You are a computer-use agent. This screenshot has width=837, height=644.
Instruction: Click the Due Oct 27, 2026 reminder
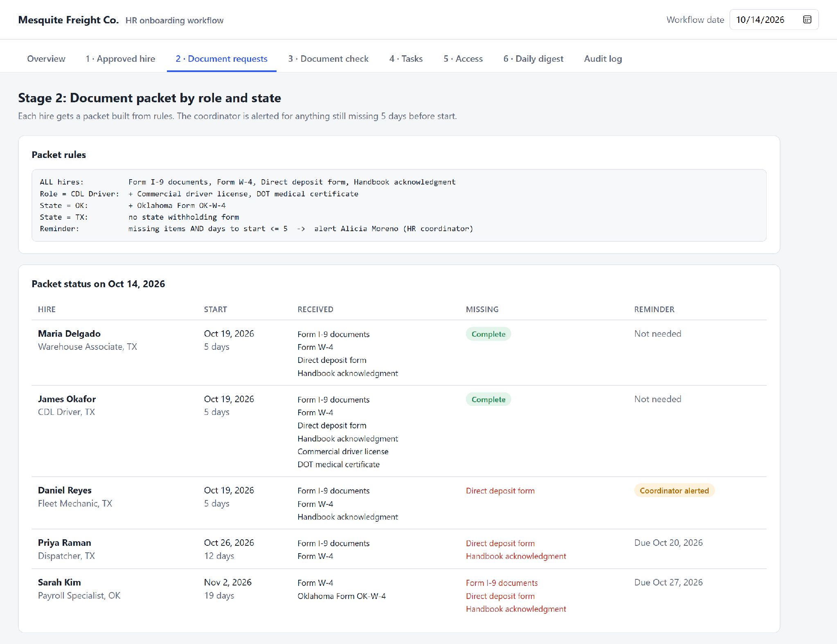coord(668,582)
